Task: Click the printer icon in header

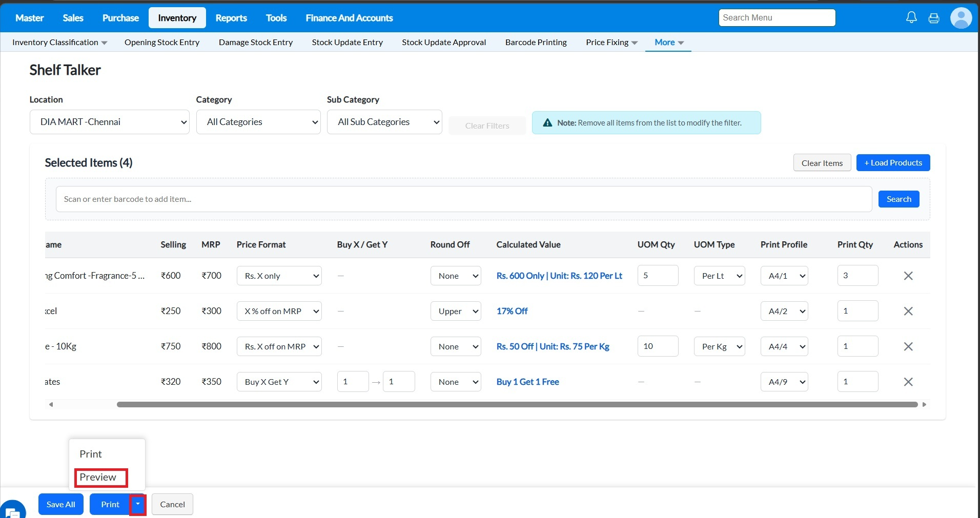Action: (934, 18)
